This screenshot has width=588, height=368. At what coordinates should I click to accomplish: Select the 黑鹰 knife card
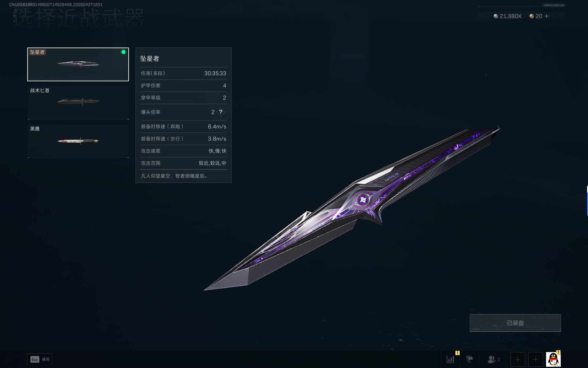click(78, 141)
